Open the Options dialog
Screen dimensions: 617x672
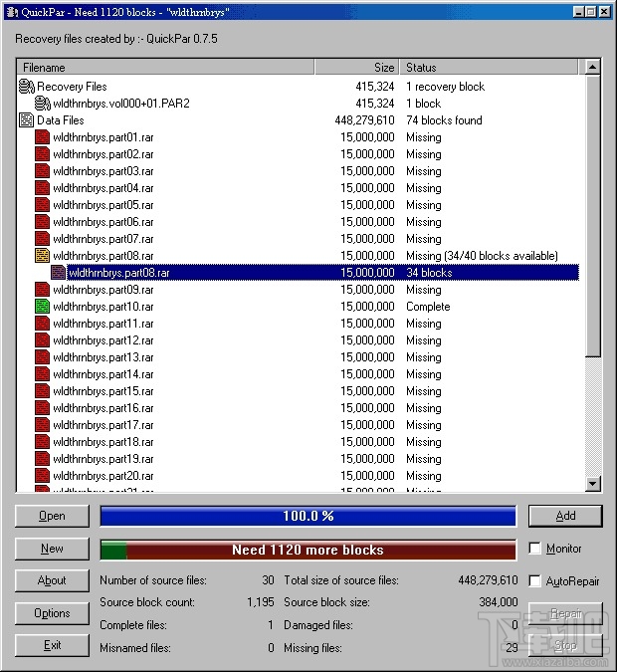pyautogui.click(x=53, y=613)
